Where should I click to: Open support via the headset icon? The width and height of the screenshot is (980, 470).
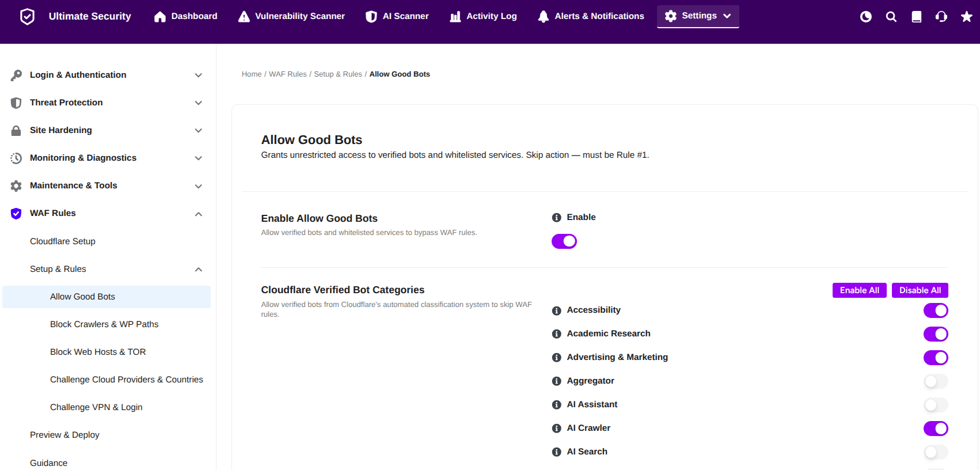pyautogui.click(x=941, y=17)
